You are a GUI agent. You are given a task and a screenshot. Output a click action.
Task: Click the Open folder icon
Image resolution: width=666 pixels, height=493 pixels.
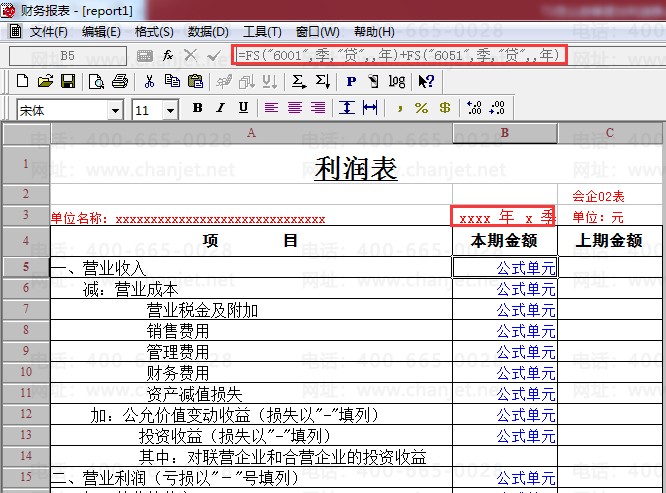pyautogui.click(x=46, y=81)
